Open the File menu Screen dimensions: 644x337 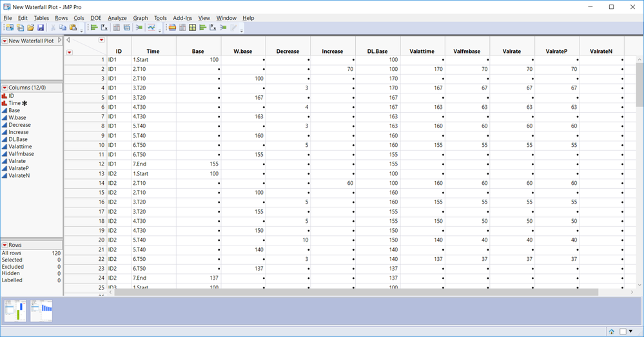coord(8,18)
